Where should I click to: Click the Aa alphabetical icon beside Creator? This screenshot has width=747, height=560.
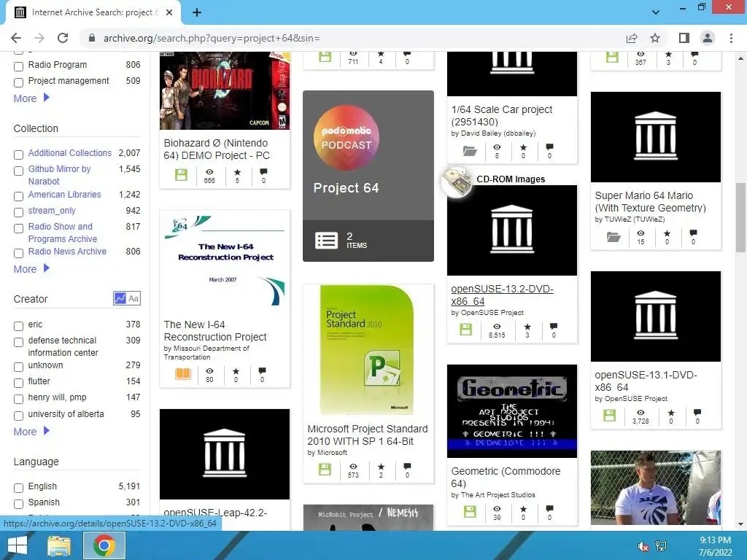point(133,298)
